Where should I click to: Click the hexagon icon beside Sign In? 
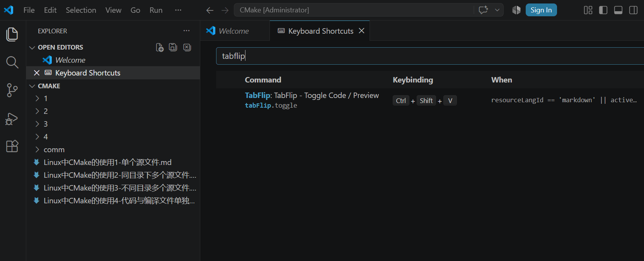(516, 10)
